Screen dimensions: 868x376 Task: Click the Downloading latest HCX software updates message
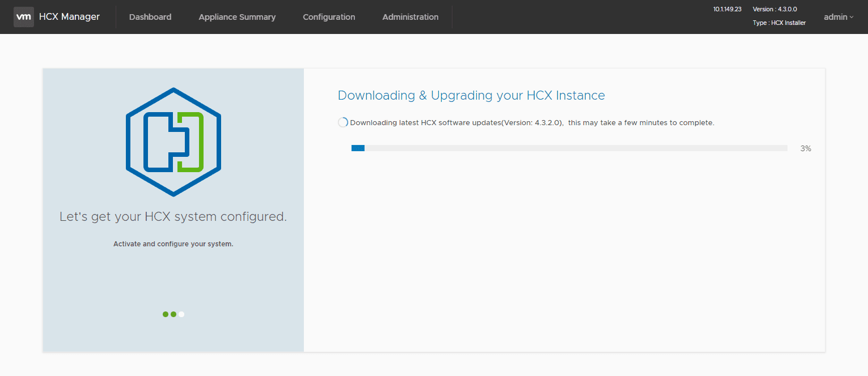tap(532, 122)
